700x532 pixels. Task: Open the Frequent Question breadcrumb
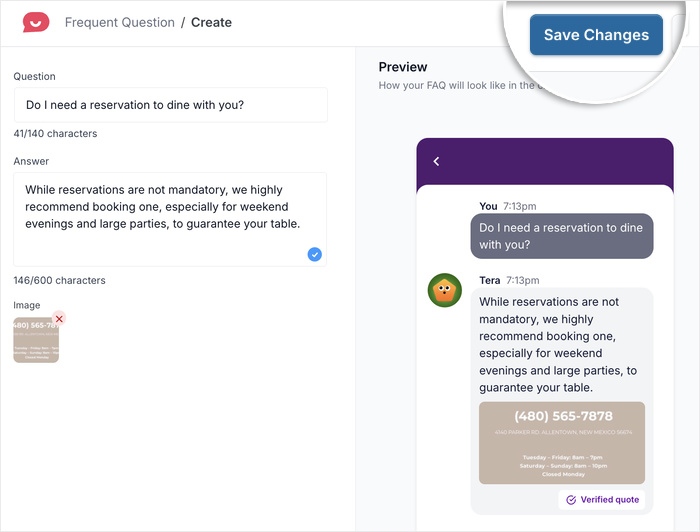(119, 22)
